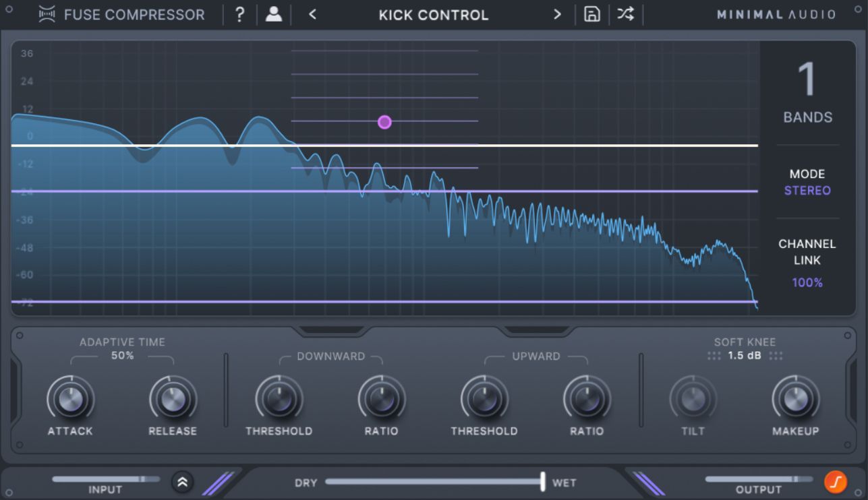Select the purple band node in spectrum

coord(384,122)
